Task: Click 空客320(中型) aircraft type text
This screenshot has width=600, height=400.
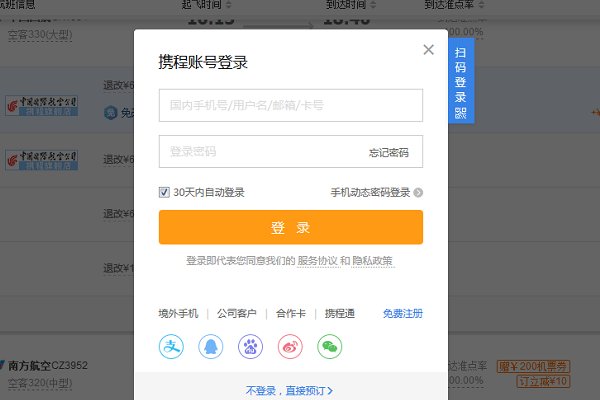Action: click(40, 383)
